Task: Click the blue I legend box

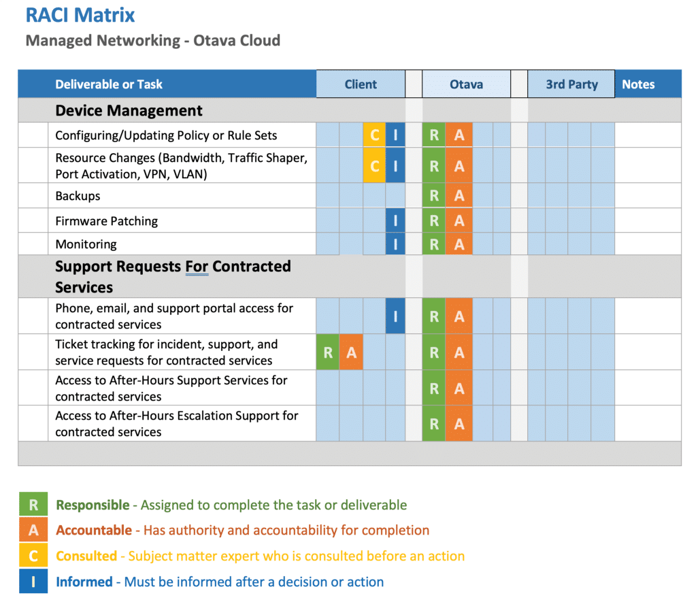Action: 33,581
